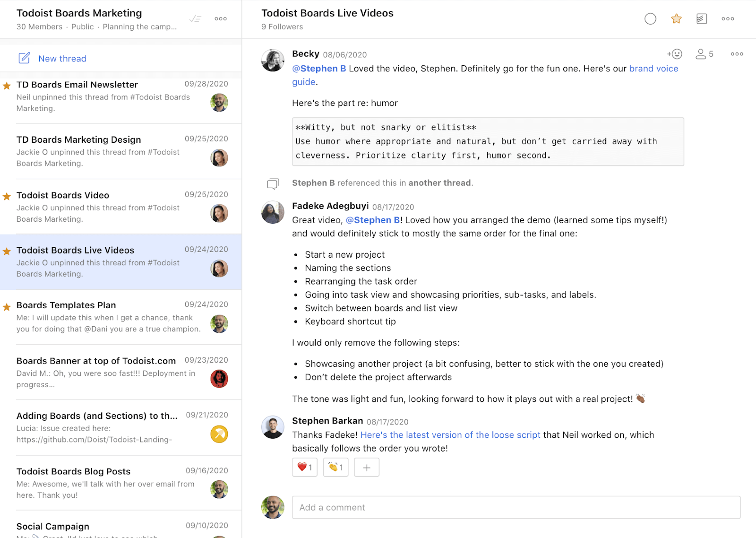Click your own avatar beside comment box

tap(273, 507)
